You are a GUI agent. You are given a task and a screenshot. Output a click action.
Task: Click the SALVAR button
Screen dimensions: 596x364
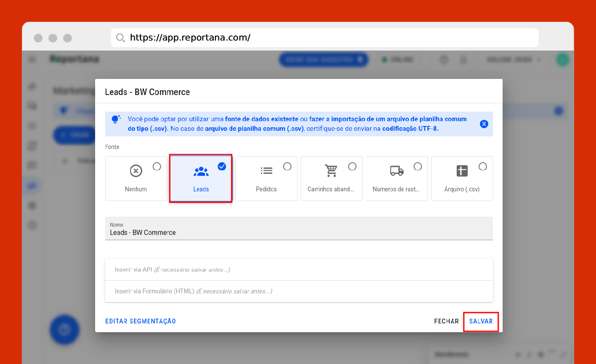click(x=481, y=321)
